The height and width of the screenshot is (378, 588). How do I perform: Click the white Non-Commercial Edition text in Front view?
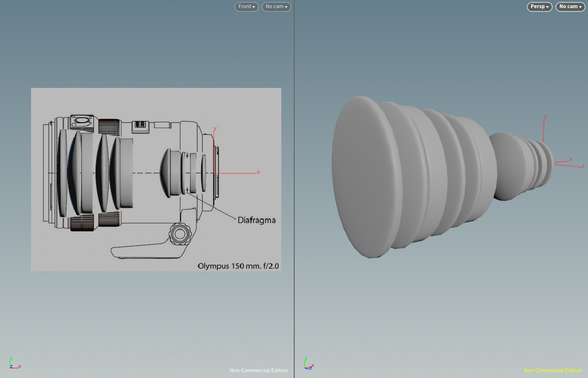coord(258,370)
